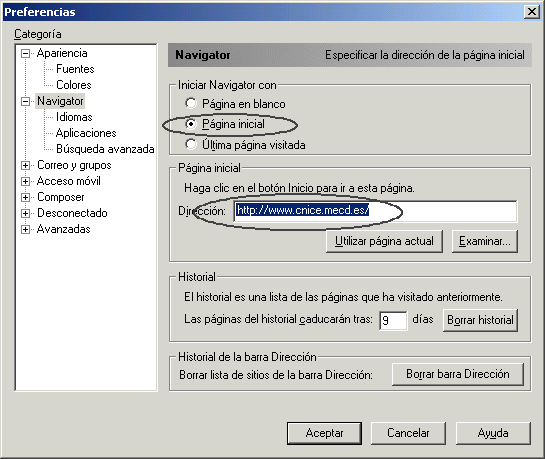Expand the Composer category
The height and width of the screenshot is (459, 545).
[x=25, y=197]
